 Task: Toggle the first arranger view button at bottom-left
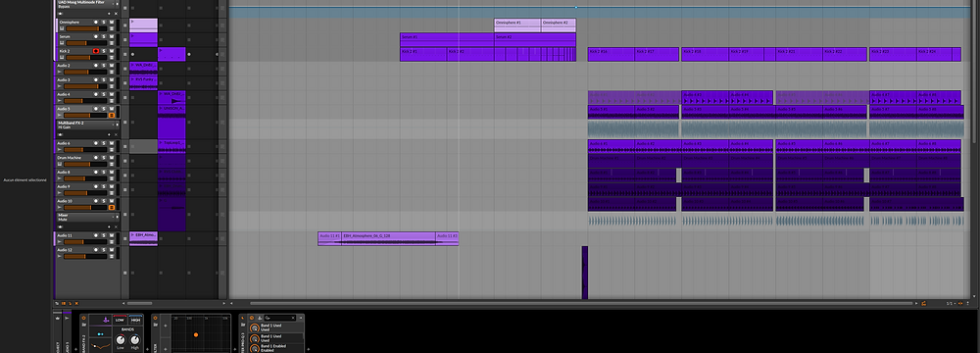(x=57, y=304)
